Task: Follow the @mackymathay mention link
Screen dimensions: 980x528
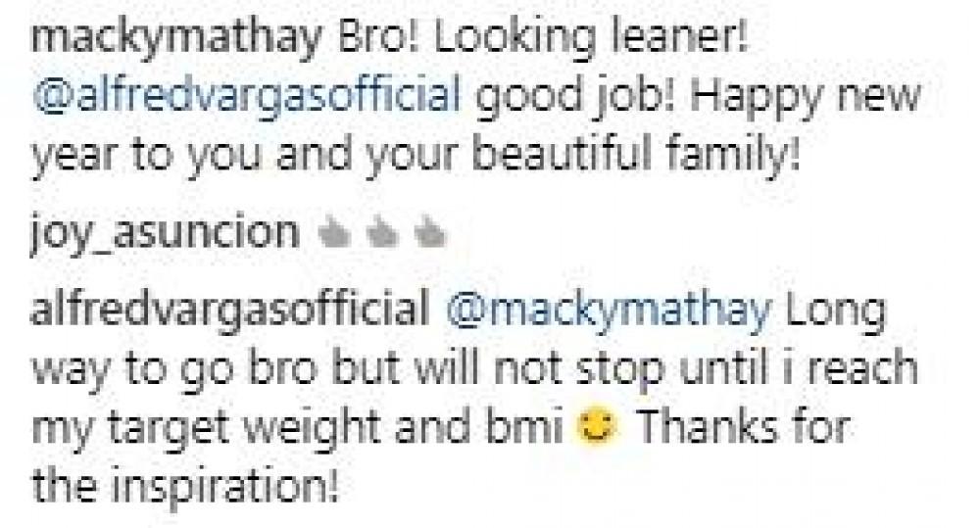Action: (609, 310)
